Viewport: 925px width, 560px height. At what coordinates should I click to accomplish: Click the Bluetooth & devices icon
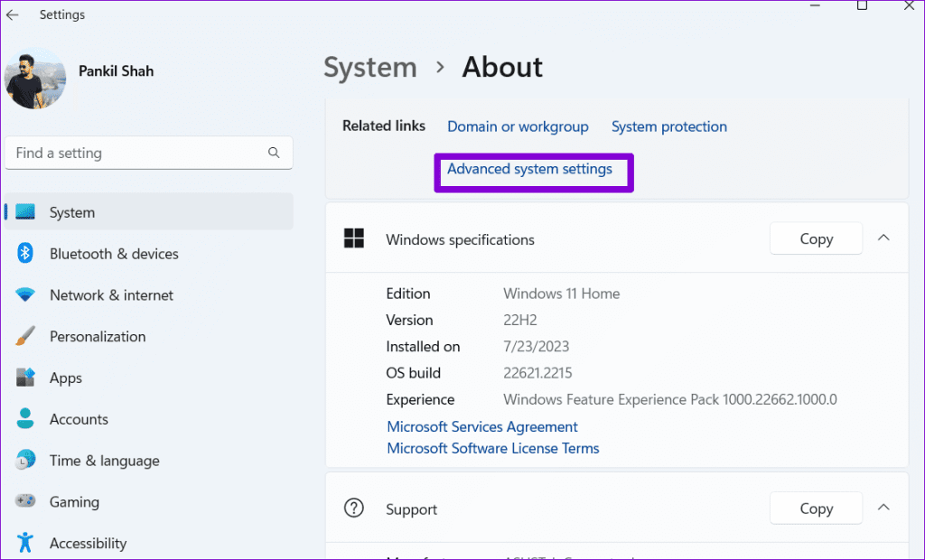tap(25, 254)
